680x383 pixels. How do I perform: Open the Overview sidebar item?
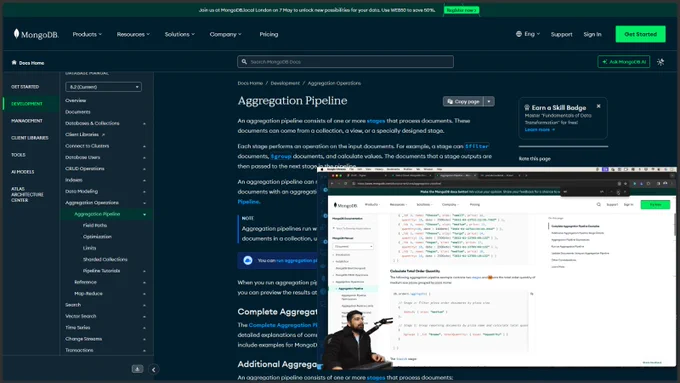(75, 100)
